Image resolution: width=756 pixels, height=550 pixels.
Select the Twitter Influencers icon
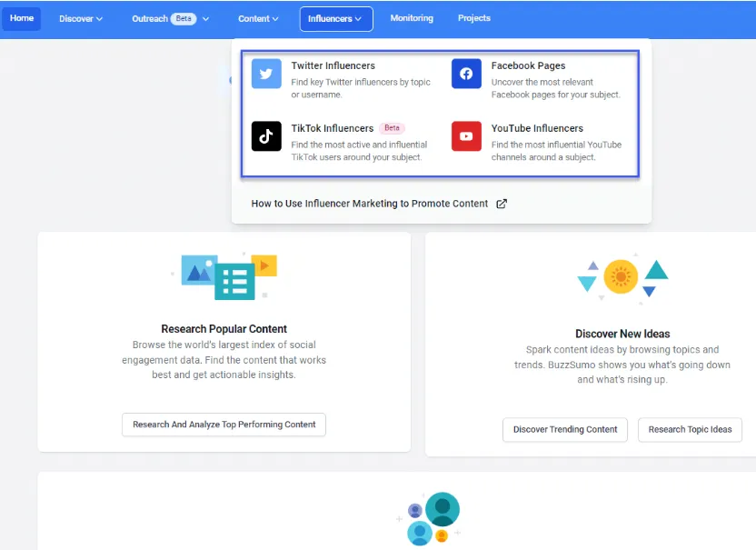tap(265, 74)
